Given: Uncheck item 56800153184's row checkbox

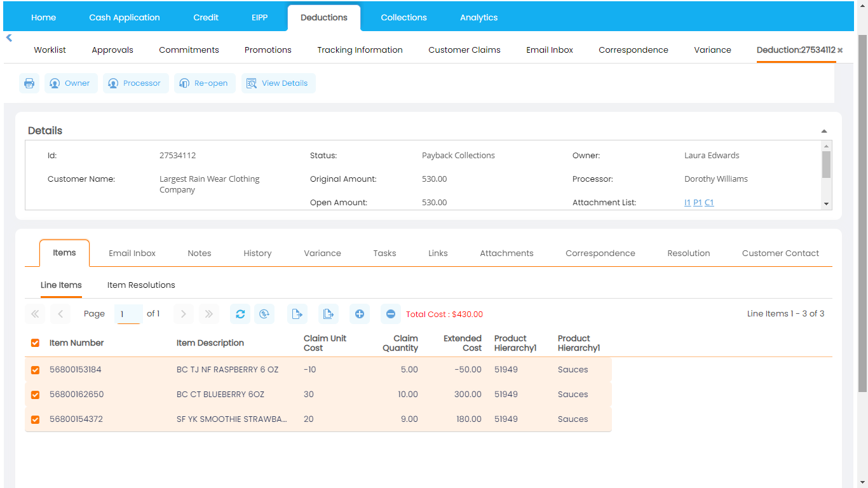Looking at the screenshot, I should click(x=35, y=369).
